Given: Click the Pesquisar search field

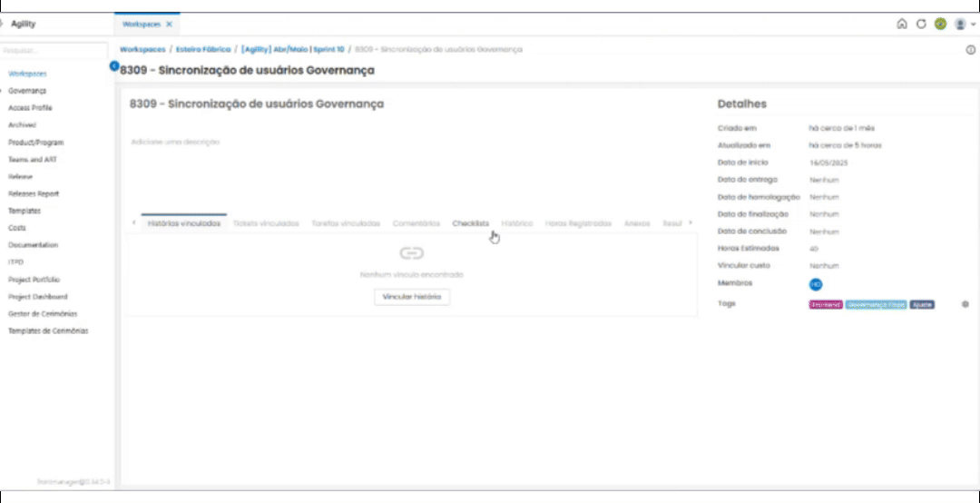Looking at the screenshot, I should pos(54,50).
